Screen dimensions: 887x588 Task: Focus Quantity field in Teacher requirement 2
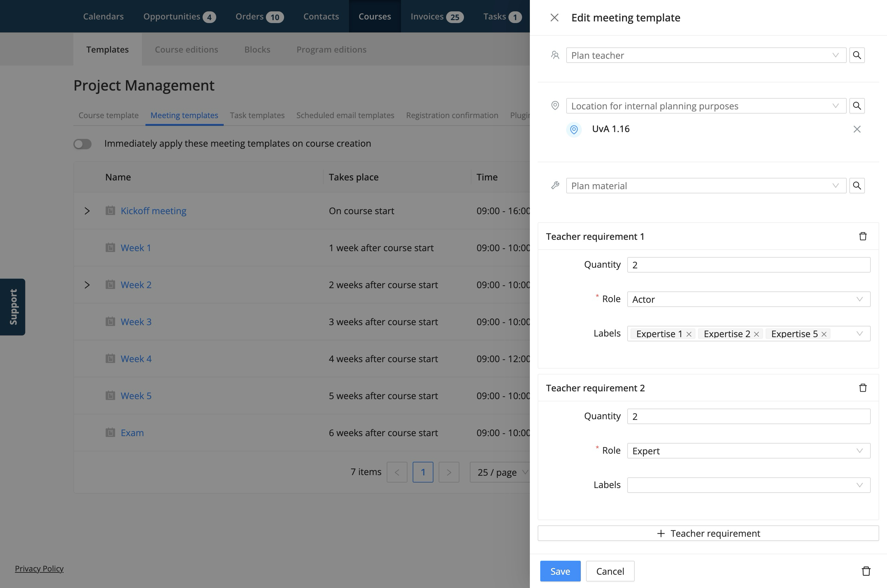point(749,416)
